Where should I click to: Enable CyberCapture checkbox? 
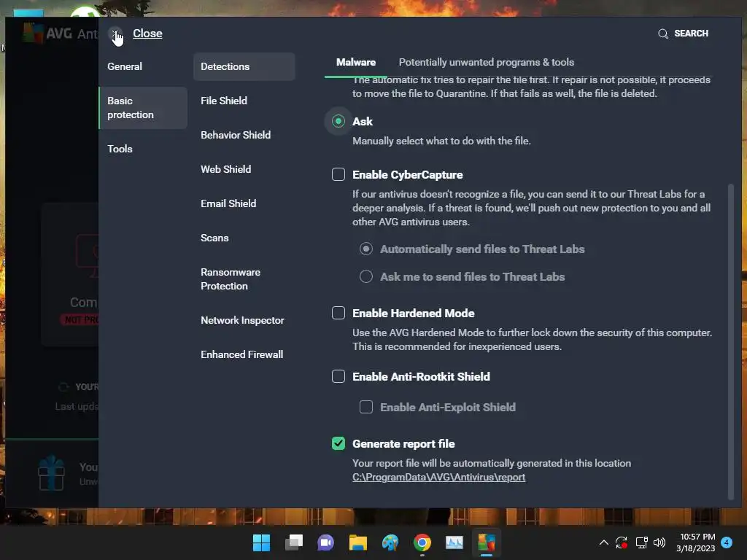[338, 174]
